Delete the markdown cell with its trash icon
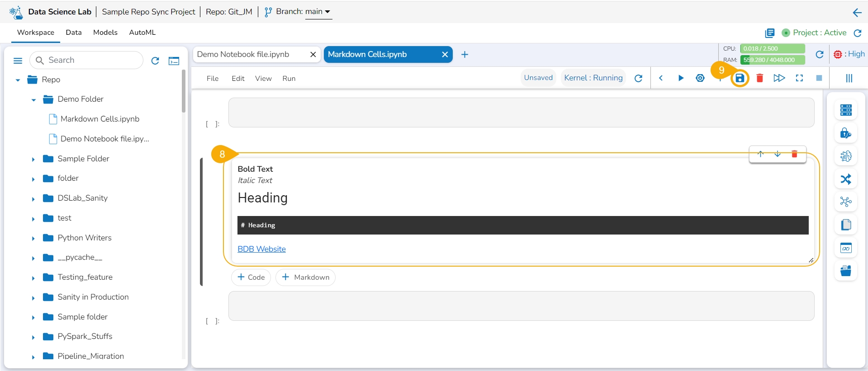 (x=794, y=154)
